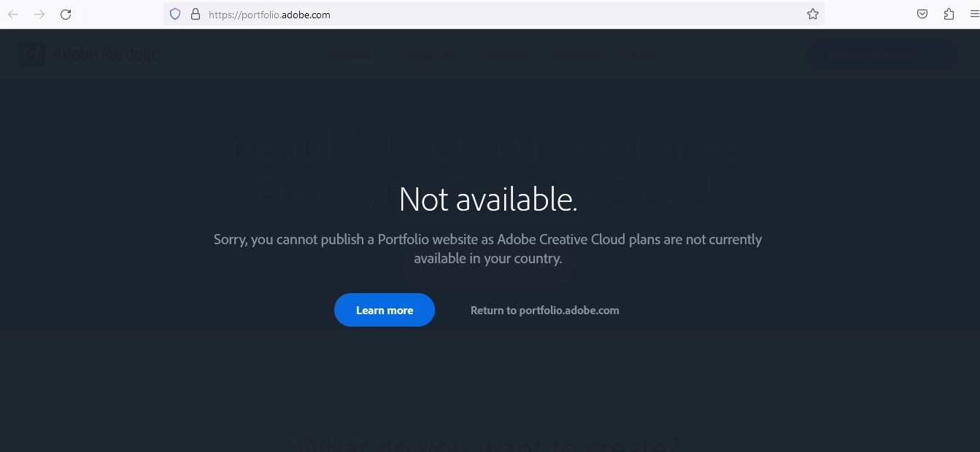Reload the current page
This screenshot has height=452, width=980.
tap(66, 14)
